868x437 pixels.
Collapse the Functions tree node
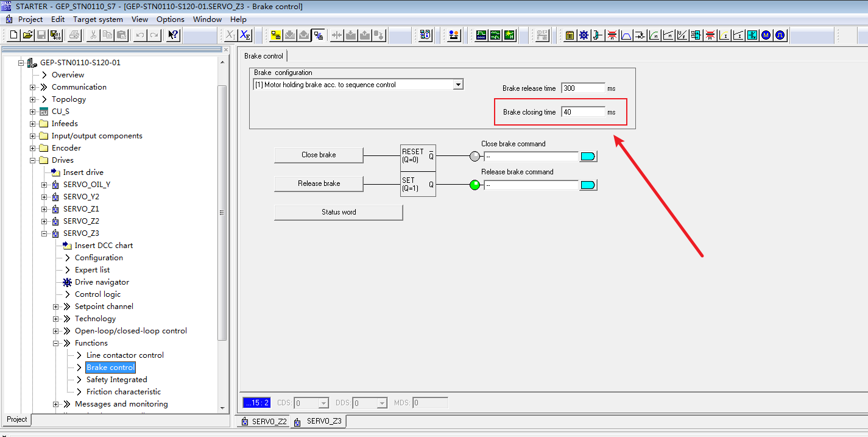click(56, 343)
